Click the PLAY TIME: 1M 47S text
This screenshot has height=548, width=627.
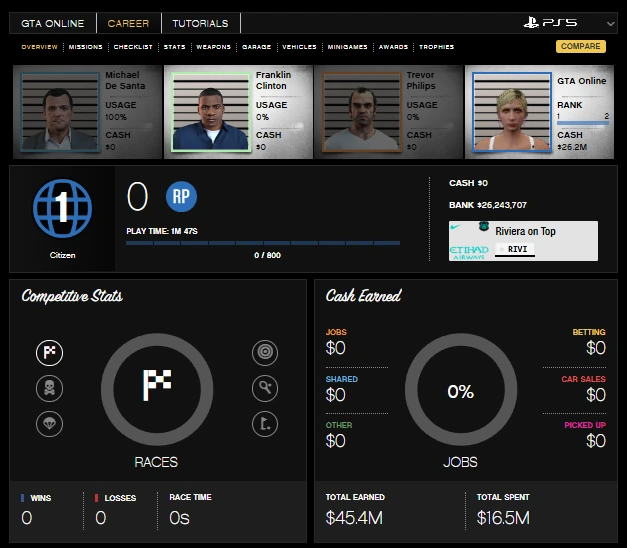162,231
